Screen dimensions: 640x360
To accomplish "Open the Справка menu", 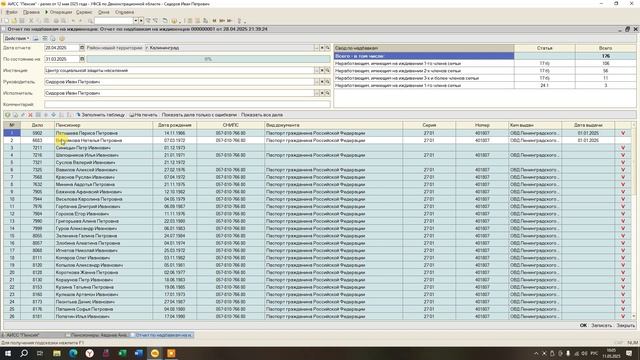I will [124, 12].
